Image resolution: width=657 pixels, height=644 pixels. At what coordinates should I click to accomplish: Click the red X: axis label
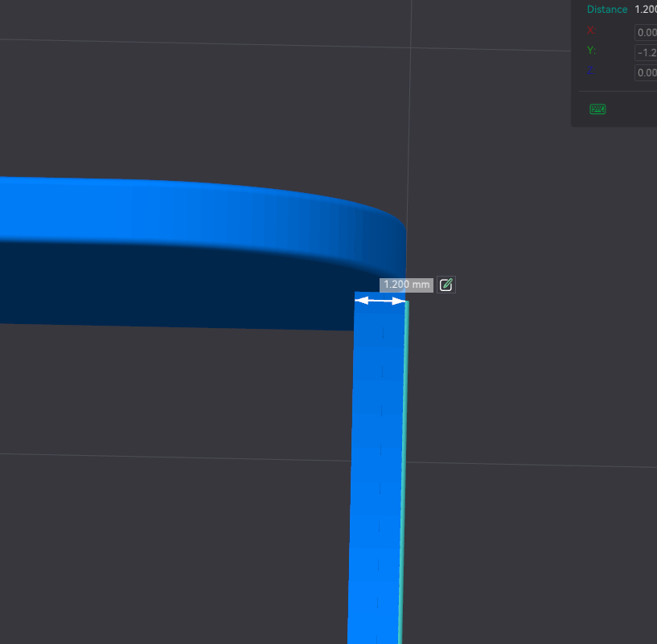coord(591,31)
